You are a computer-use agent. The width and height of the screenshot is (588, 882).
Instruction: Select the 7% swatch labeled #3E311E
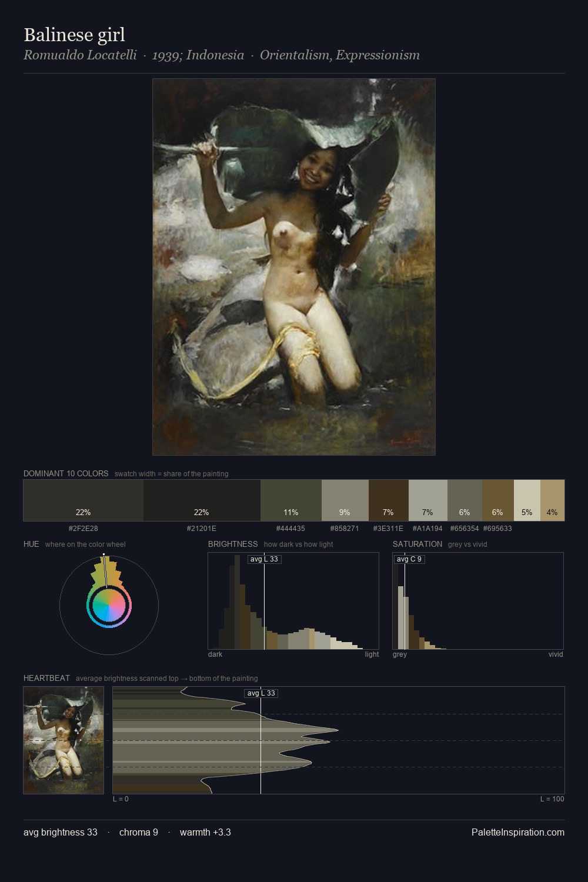[389, 500]
